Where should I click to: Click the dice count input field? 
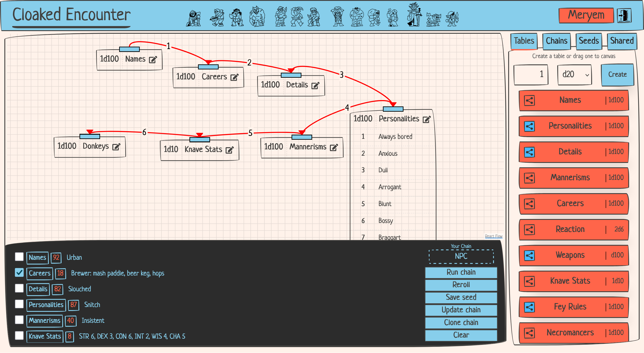(531, 74)
